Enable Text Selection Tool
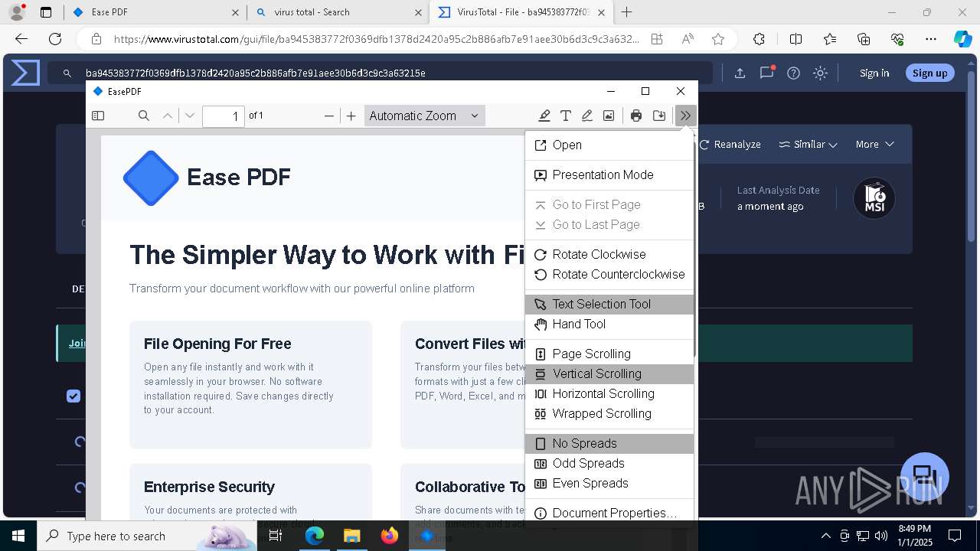Screen dimensions: 980x551 (x=609, y=304)
